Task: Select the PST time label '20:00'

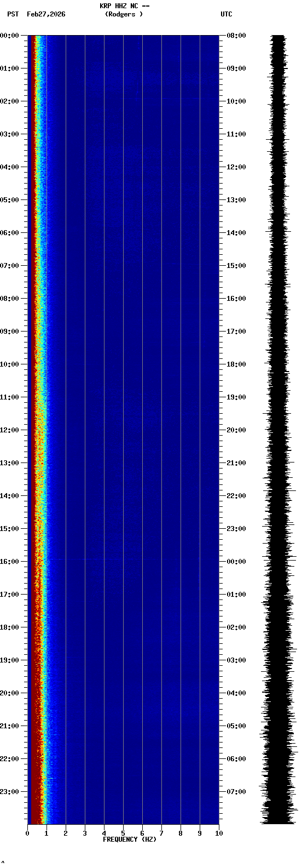Action: pos(9,693)
